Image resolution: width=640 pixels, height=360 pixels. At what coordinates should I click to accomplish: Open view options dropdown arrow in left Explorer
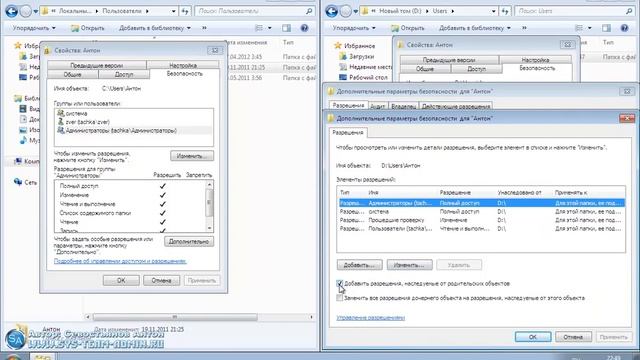click(269, 28)
